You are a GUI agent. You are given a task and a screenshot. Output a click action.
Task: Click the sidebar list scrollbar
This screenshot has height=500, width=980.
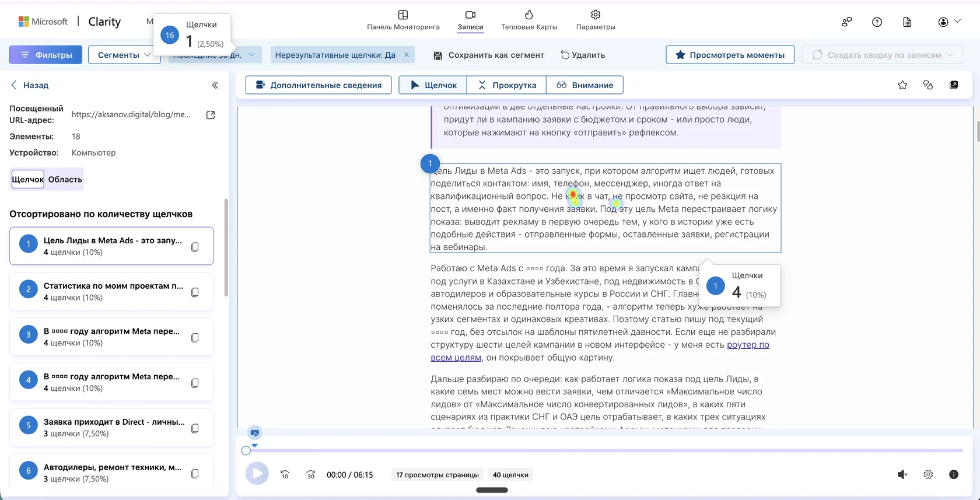(x=226, y=248)
